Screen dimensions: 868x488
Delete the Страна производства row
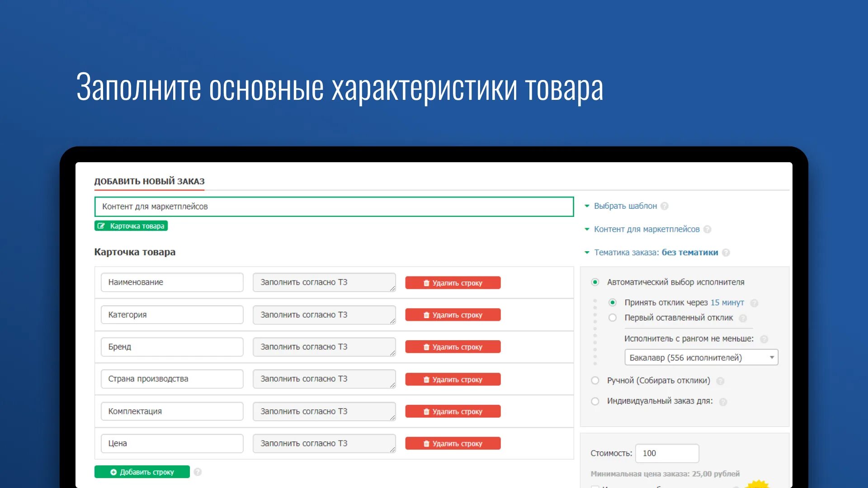[x=453, y=380]
